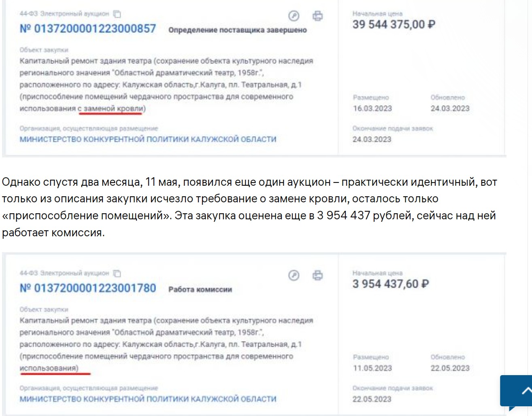This screenshot has width=532, height=416.
Task: Open the Министерство конкурентной политики link in the second card
Action: click(148, 399)
